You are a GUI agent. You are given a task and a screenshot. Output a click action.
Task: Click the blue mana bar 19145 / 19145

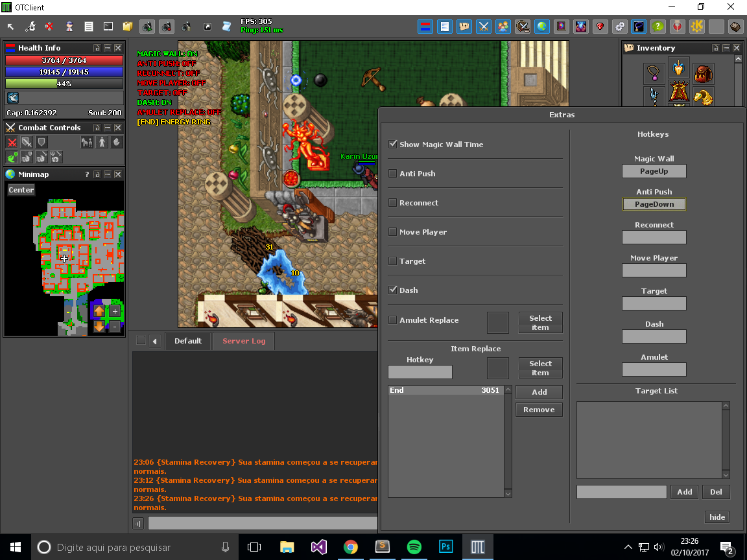[64, 72]
